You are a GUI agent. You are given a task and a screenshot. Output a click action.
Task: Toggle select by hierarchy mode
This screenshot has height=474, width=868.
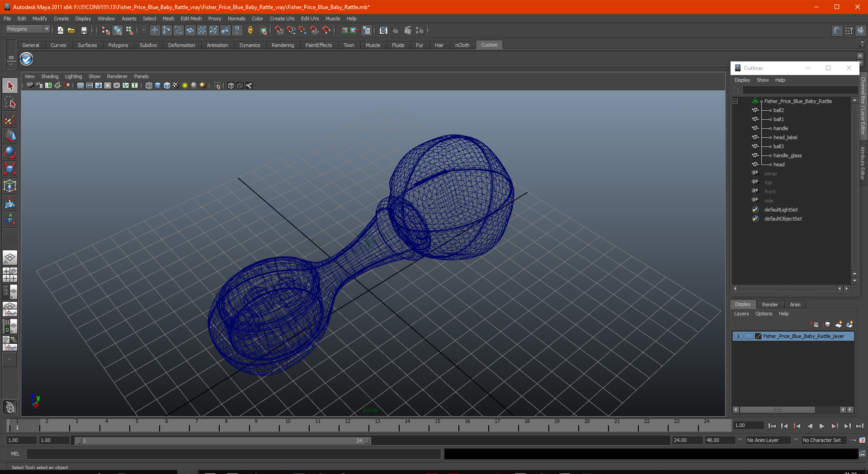(106, 30)
